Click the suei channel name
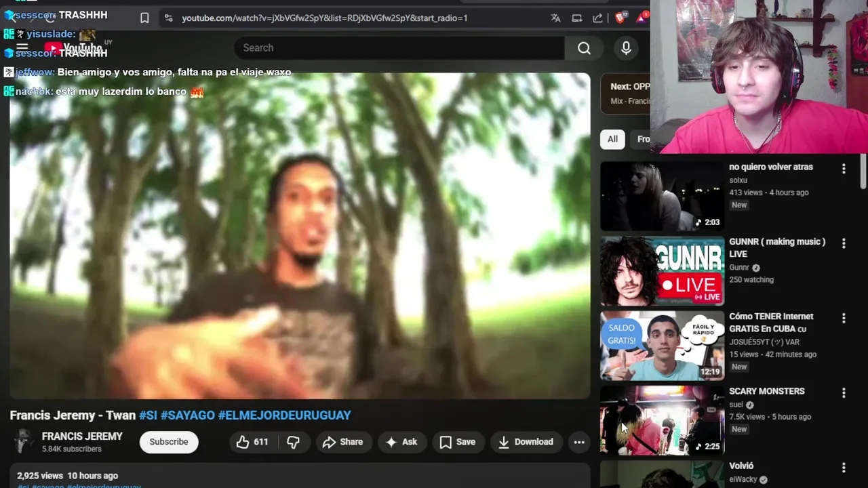This screenshot has width=868, height=488. [736, 405]
